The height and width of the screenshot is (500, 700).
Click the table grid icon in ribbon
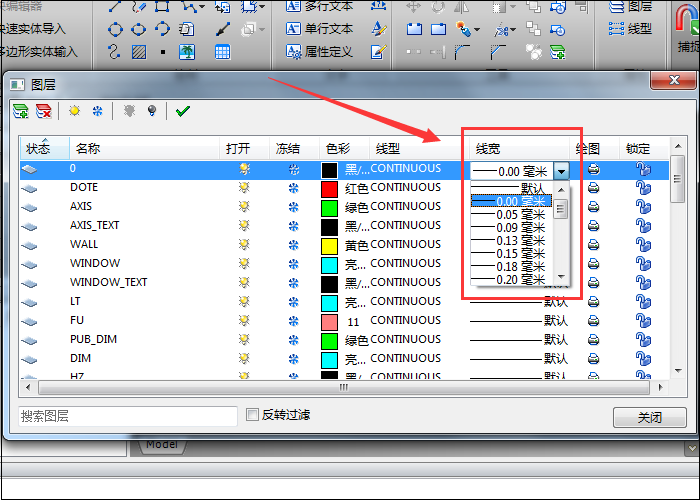coord(222,52)
